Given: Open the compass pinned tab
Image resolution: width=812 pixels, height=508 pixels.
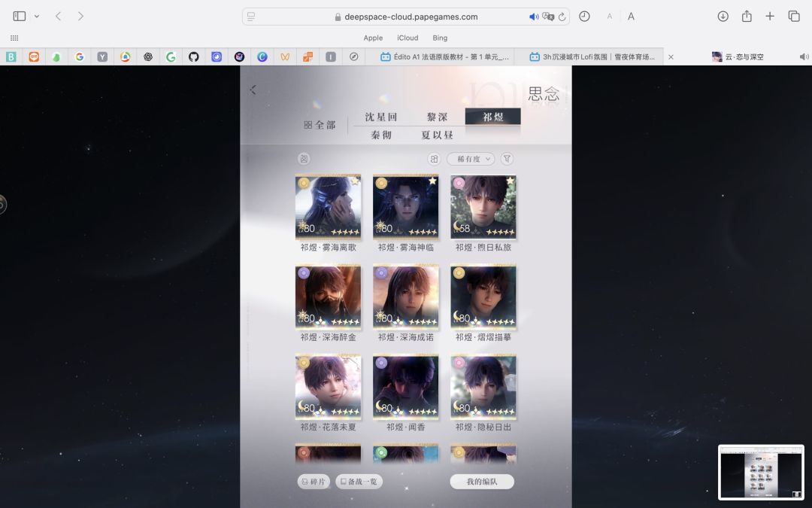Looking at the screenshot, I should coord(353,57).
